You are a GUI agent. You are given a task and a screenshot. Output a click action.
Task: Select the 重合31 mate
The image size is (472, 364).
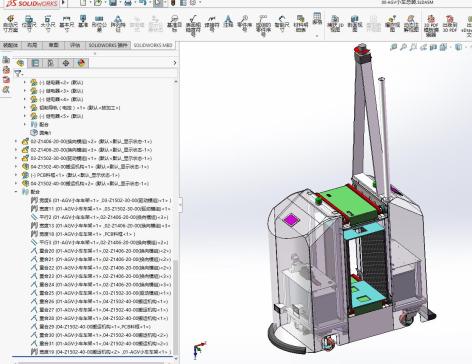point(100,343)
